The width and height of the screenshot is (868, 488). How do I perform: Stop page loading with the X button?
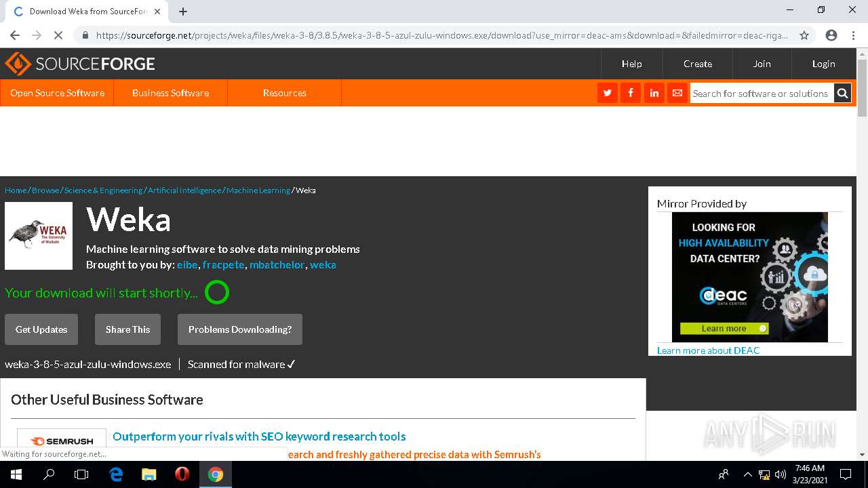point(58,35)
